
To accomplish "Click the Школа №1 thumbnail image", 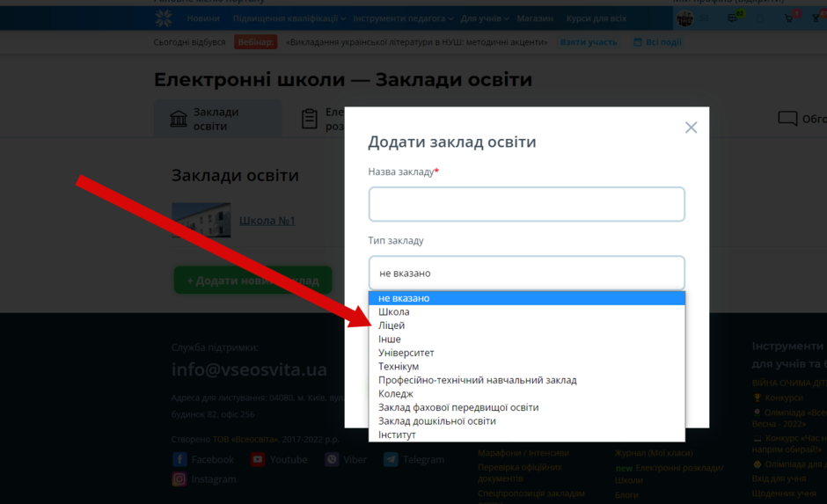I will coord(201,220).
